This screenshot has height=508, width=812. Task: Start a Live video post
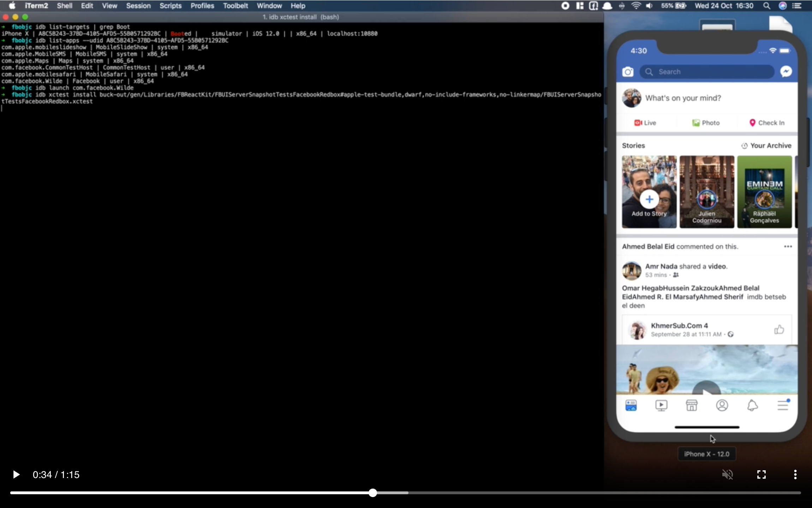(x=645, y=123)
